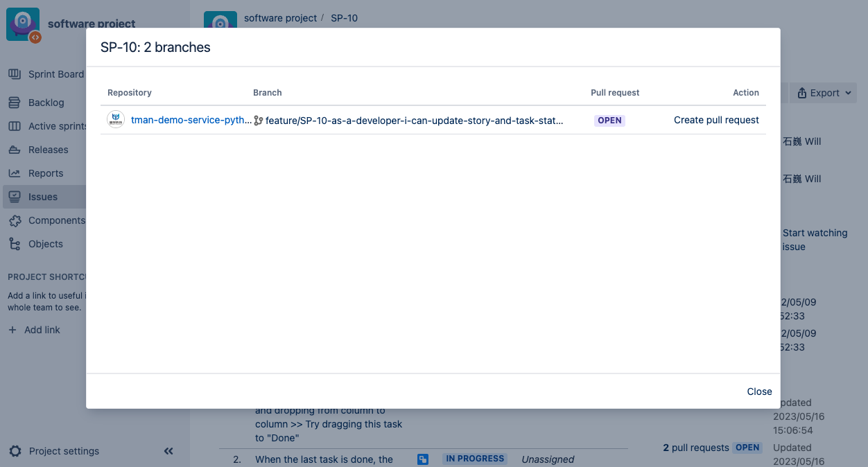868x467 pixels.
Task: Click the software project avatar in sidebar
Action: [x=23, y=25]
